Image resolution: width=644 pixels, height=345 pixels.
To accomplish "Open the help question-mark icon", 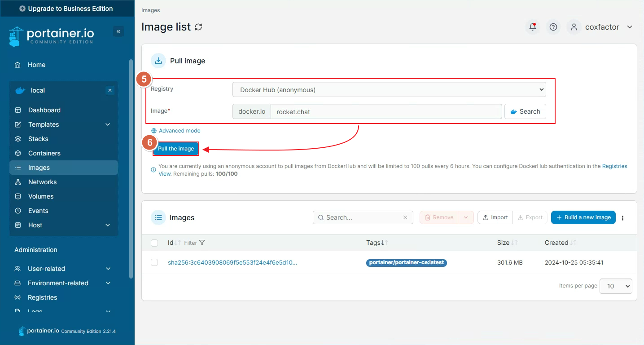I will [x=553, y=27].
